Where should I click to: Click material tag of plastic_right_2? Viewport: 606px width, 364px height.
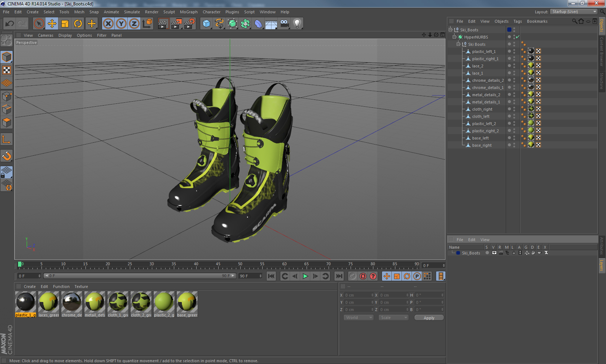[x=531, y=130]
